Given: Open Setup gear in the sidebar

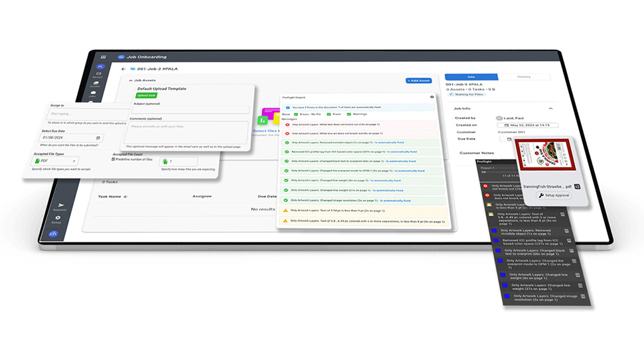Looking at the screenshot, I should click(58, 218).
